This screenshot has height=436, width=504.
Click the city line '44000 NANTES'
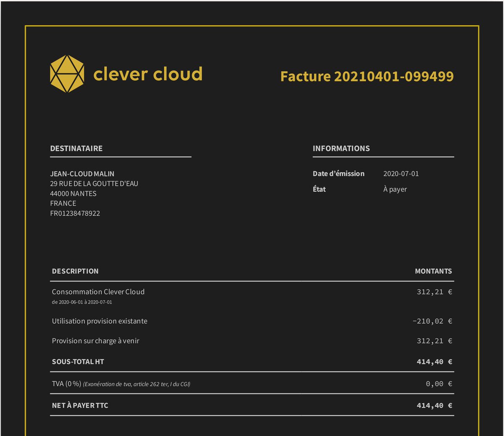click(x=73, y=193)
